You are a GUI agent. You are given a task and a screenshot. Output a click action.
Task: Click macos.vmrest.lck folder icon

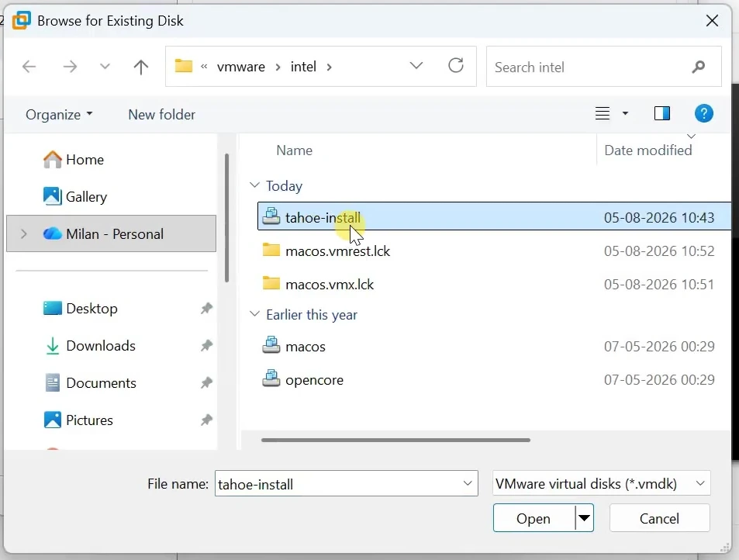(271, 250)
